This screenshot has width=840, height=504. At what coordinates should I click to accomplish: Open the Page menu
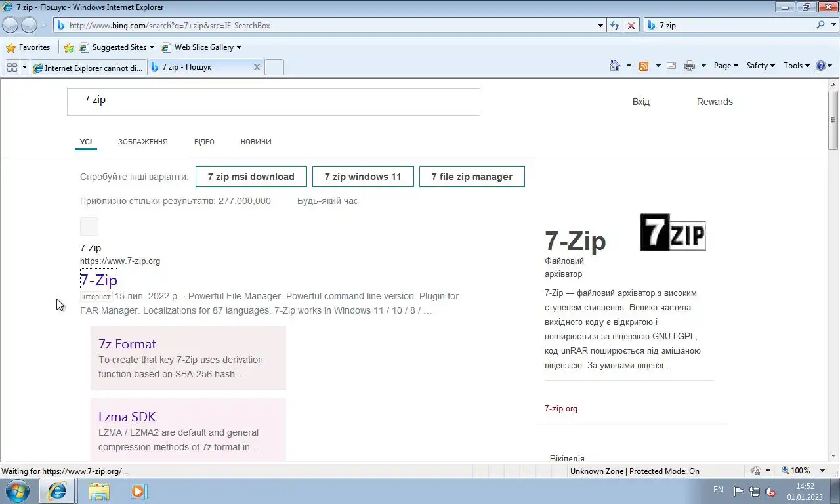coord(726,66)
